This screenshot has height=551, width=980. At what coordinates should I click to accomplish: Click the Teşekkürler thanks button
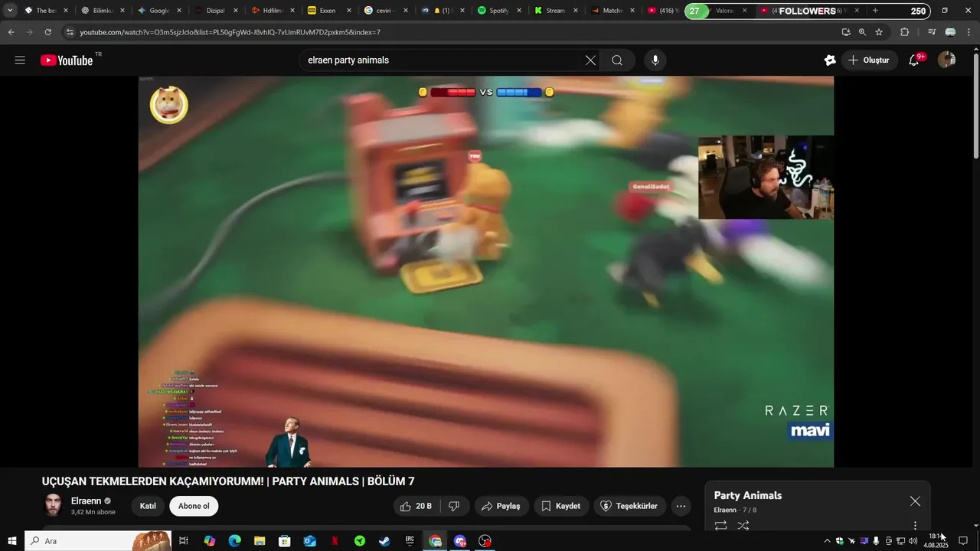[629, 506]
